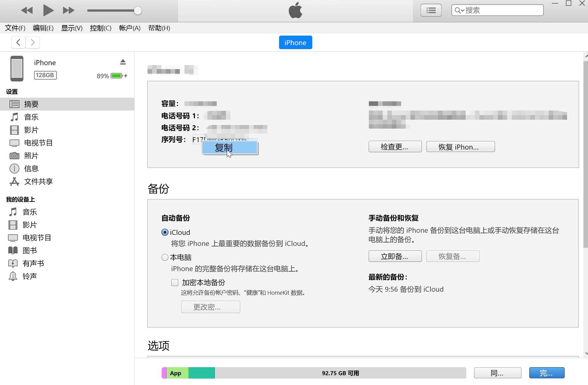588x385 pixels.
Task: Open the search magnifier dropdown
Action: [x=459, y=10]
